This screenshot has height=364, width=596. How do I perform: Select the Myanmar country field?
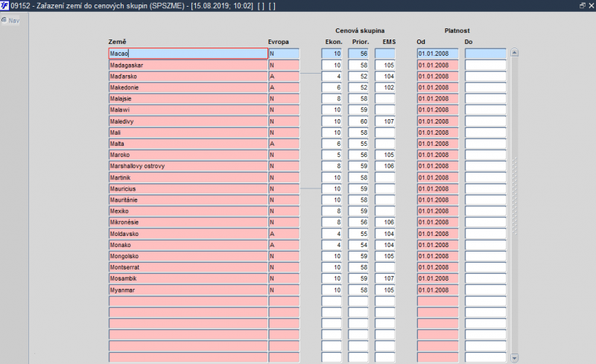(x=188, y=290)
